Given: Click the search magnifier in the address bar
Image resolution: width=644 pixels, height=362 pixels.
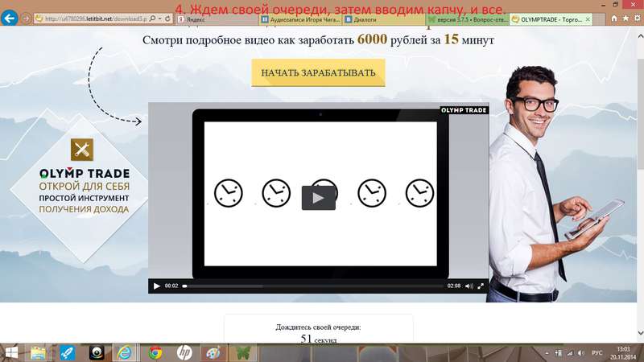Looking at the screenshot, I should point(152,19).
